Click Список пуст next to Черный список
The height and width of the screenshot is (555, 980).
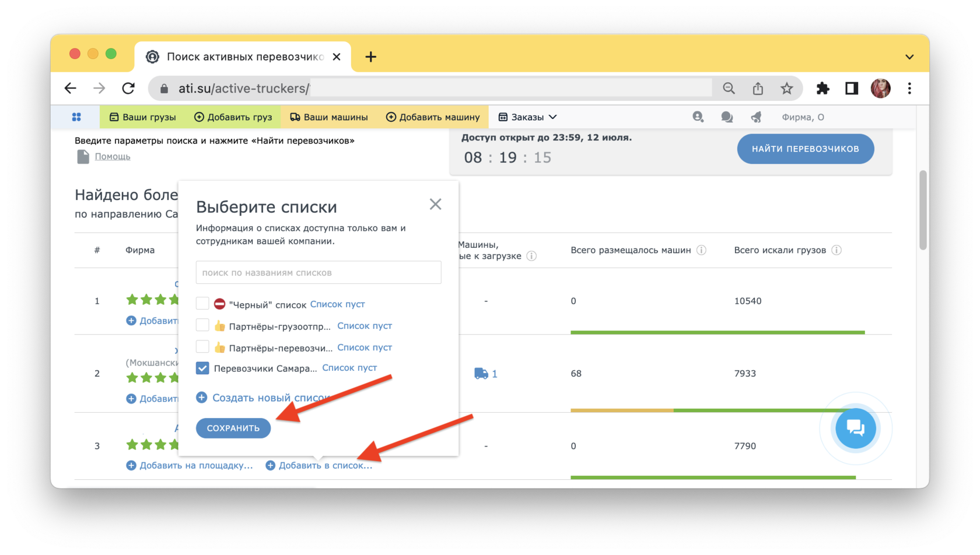(x=337, y=304)
